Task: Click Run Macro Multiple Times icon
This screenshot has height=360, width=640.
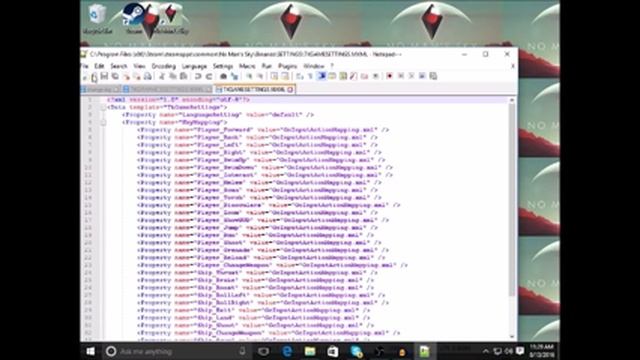Action: pyautogui.click(x=422, y=76)
